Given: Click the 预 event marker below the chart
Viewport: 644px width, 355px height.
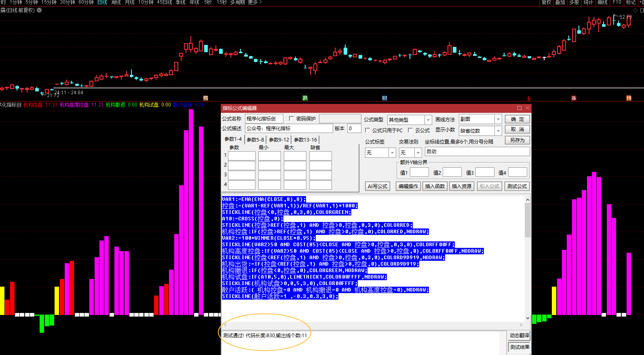Looking at the screenshot, I should [x=629, y=98].
